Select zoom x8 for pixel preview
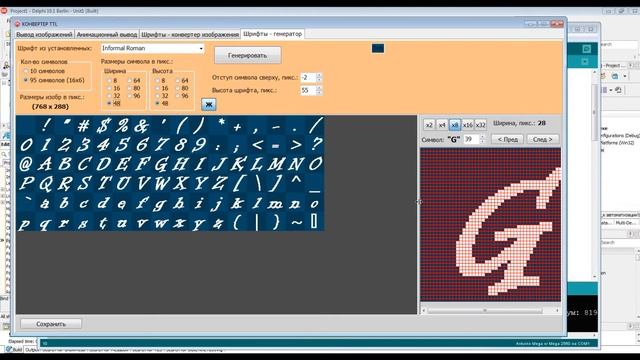The image size is (640, 360). click(x=455, y=125)
